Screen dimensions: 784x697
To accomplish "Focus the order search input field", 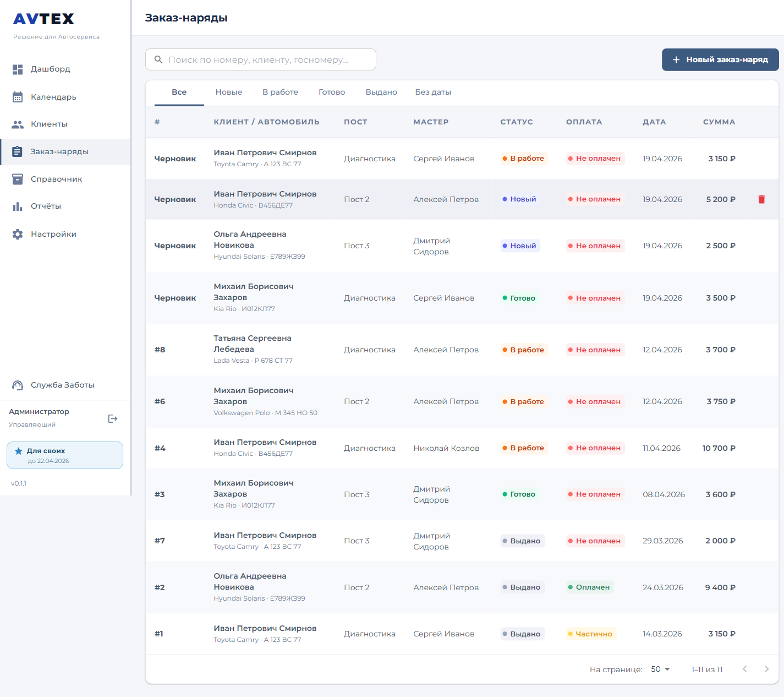I will point(261,59).
